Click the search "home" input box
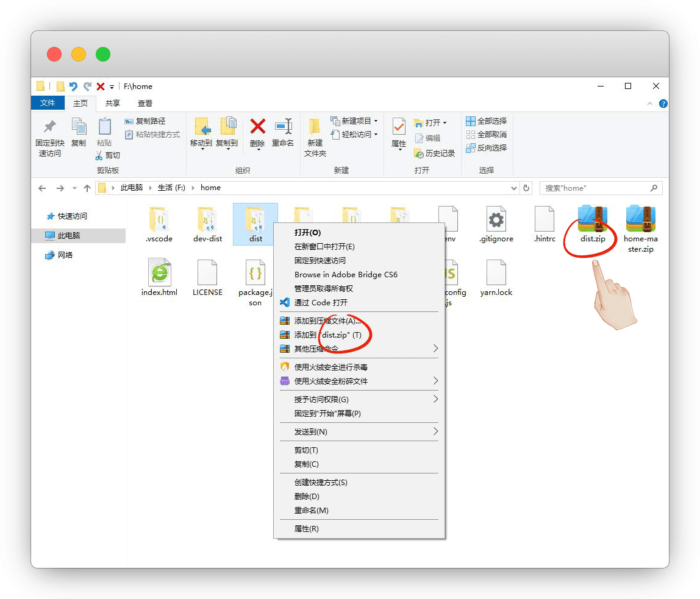Image resolution: width=700 pixels, height=599 pixels. tap(595, 188)
